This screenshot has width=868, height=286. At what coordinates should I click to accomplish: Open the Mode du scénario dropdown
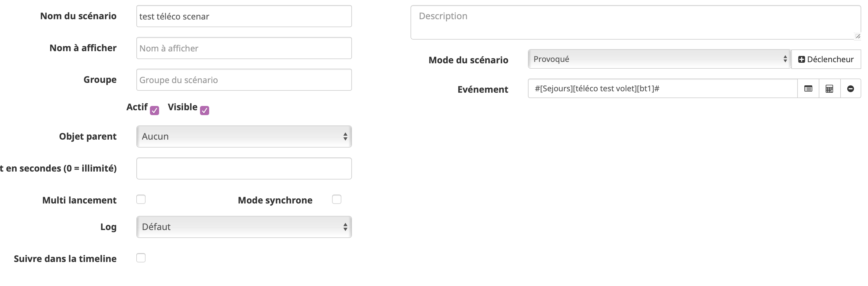659,59
